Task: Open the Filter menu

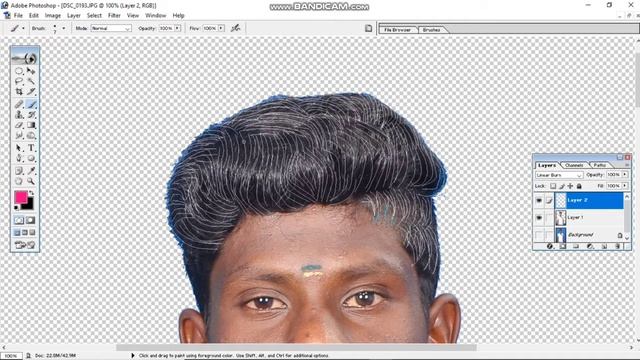Action: [x=114, y=16]
